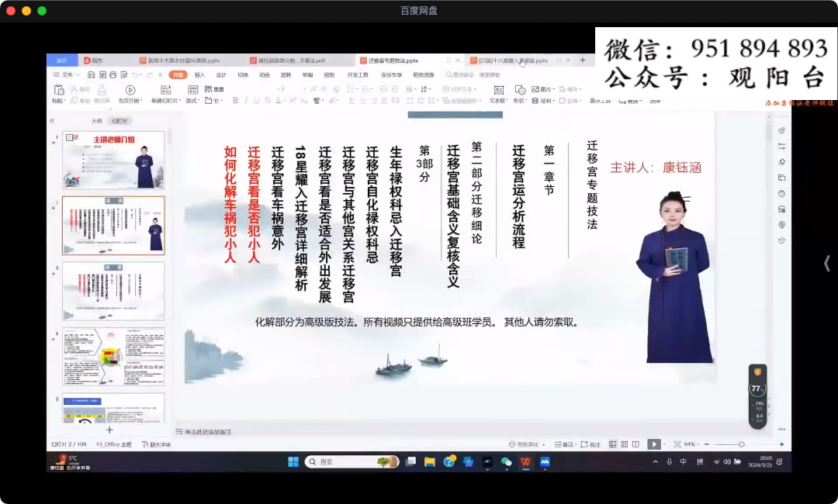Screen dimensions: 838x504
Task: Adjust the zoom slider in status bar
Action: pos(742,444)
